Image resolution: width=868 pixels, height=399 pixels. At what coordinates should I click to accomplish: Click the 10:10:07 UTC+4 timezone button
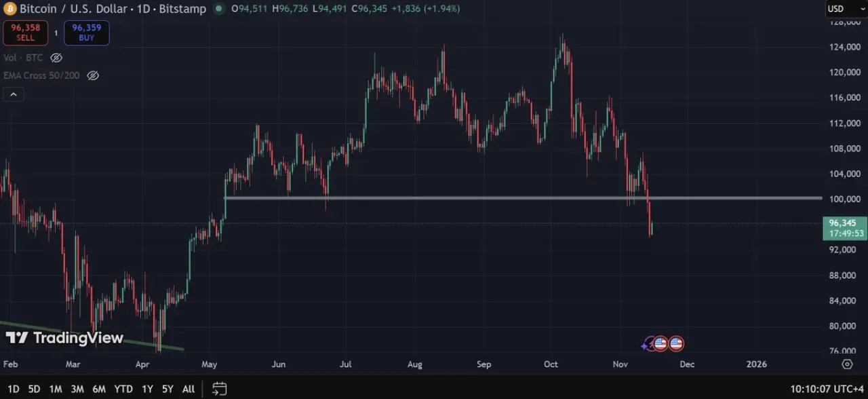click(827, 389)
